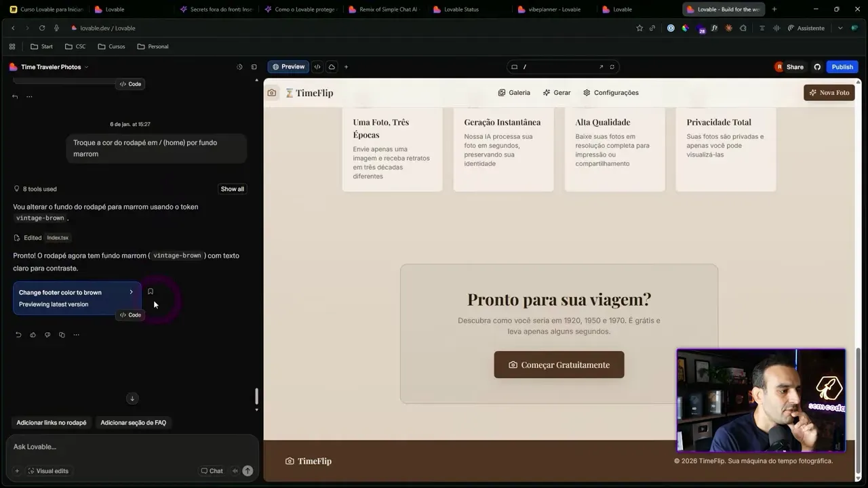The width and height of the screenshot is (868, 488).
Task: Open the code view next to Preview
Action: pyautogui.click(x=317, y=66)
